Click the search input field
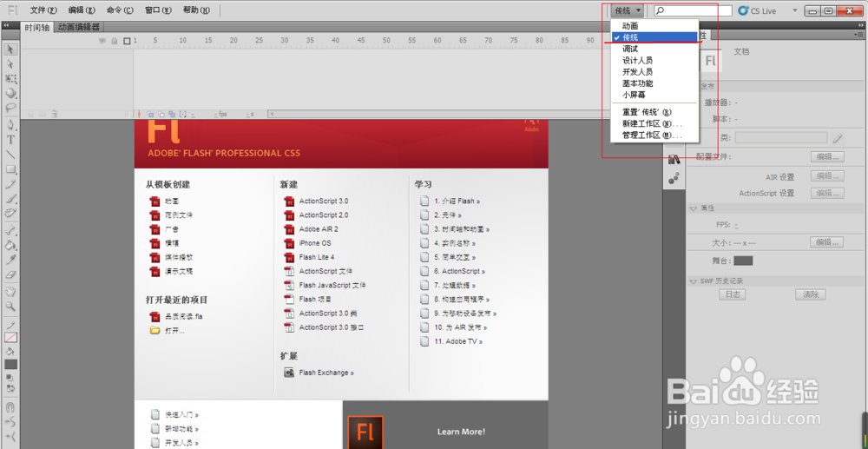The image size is (868, 449). [x=693, y=10]
